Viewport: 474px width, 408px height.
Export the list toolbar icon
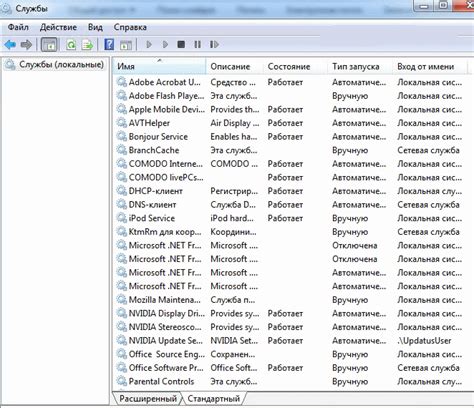click(87, 44)
